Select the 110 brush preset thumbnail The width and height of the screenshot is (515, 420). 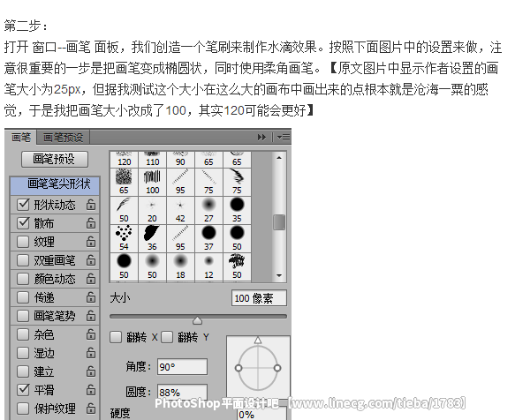[x=153, y=159]
